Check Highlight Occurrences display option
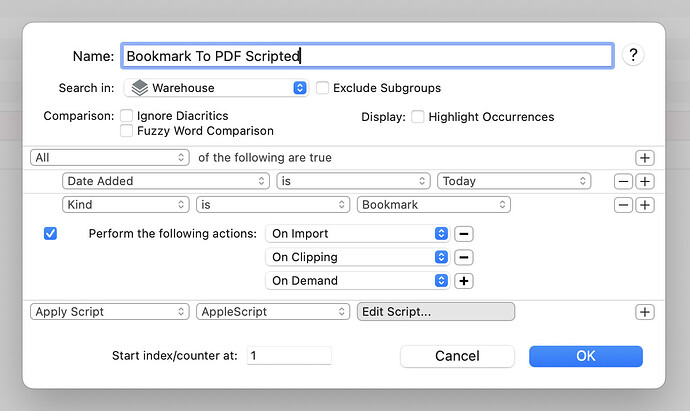The height and width of the screenshot is (411, 690). (x=418, y=116)
